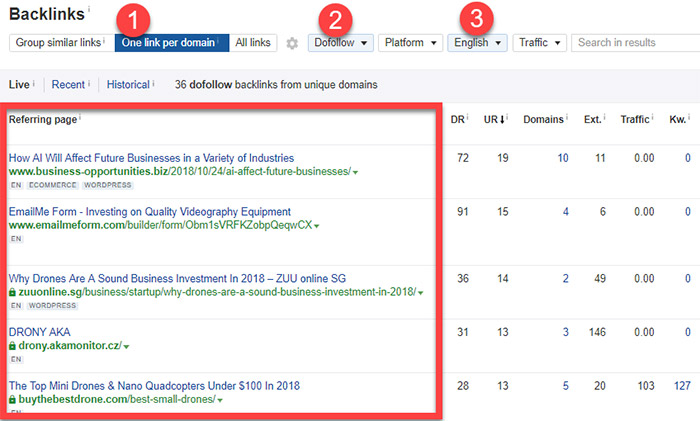Open the 4 referring domains for emailmeform row
Viewport: 700px width, 421px height.
(x=566, y=212)
